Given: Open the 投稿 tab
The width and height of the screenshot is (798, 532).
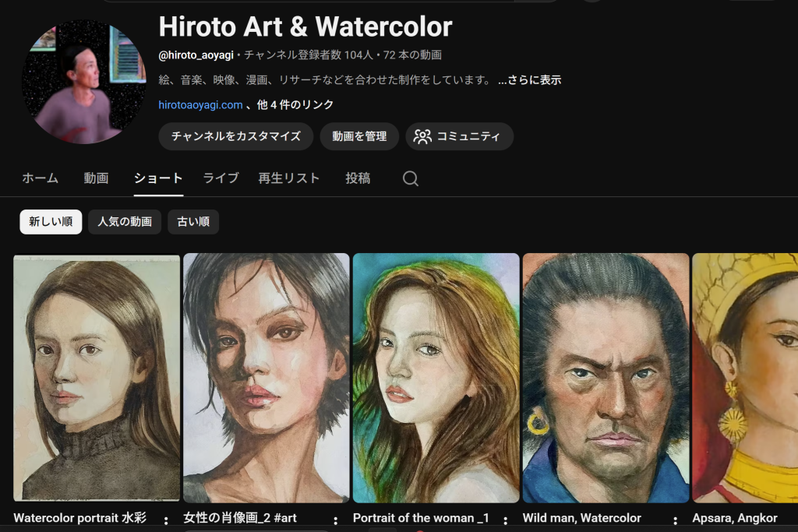Looking at the screenshot, I should point(358,178).
